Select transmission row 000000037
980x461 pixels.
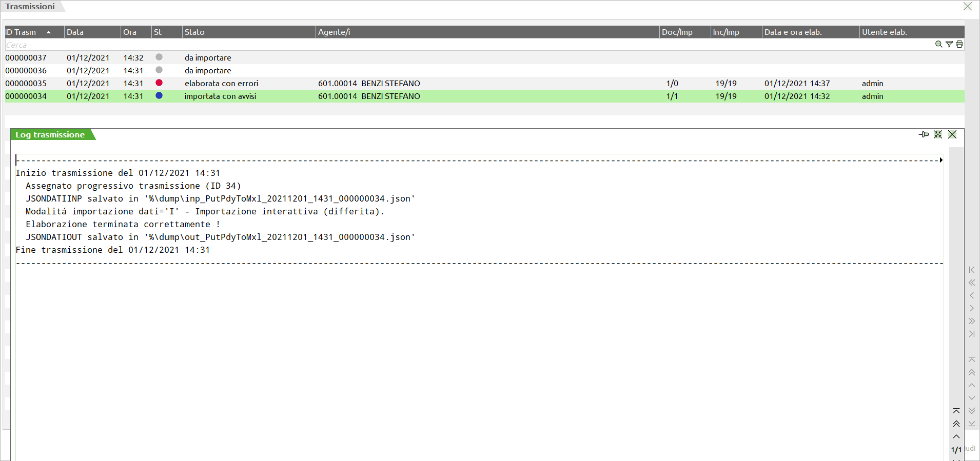pyautogui.click(x=26, y=58)
